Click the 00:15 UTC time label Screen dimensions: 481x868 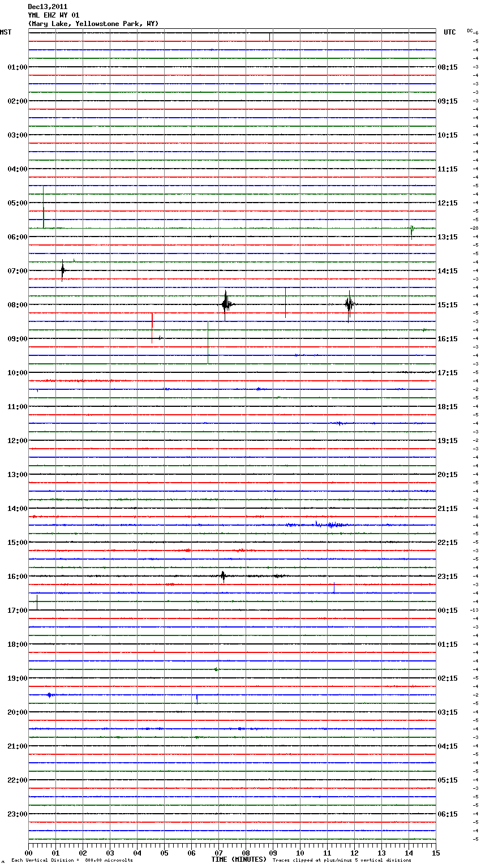448,610
